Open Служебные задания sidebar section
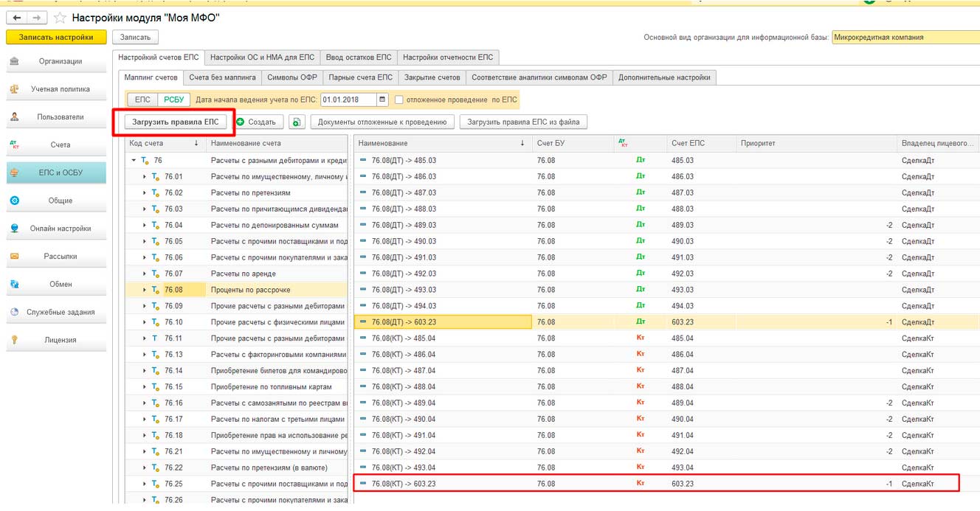The image size is (980, 511). [56, 312]
